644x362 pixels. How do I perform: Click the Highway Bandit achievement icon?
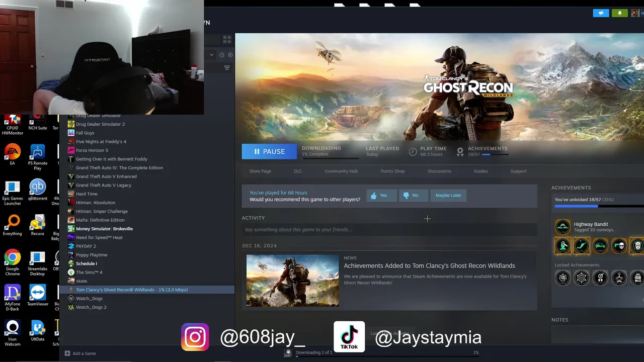click(x=562, y=227)
